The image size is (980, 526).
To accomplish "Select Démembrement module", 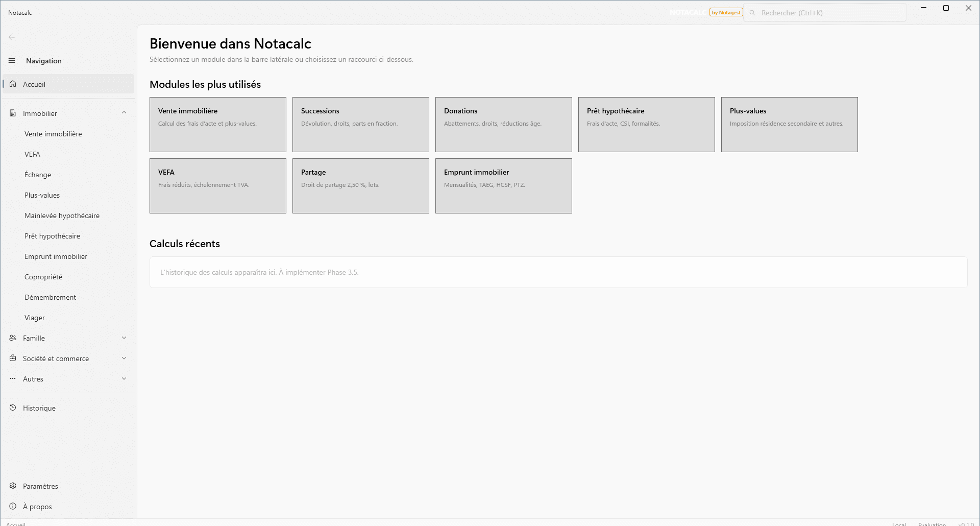I will [68, 297].
